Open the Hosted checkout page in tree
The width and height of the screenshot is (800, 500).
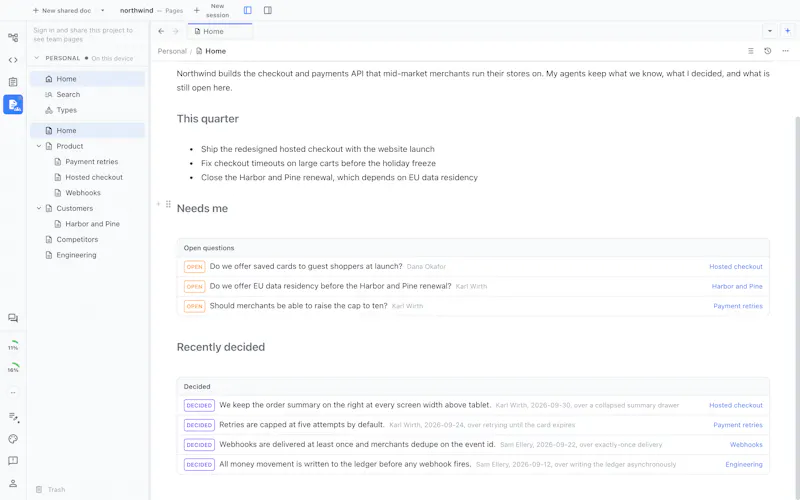94,177
